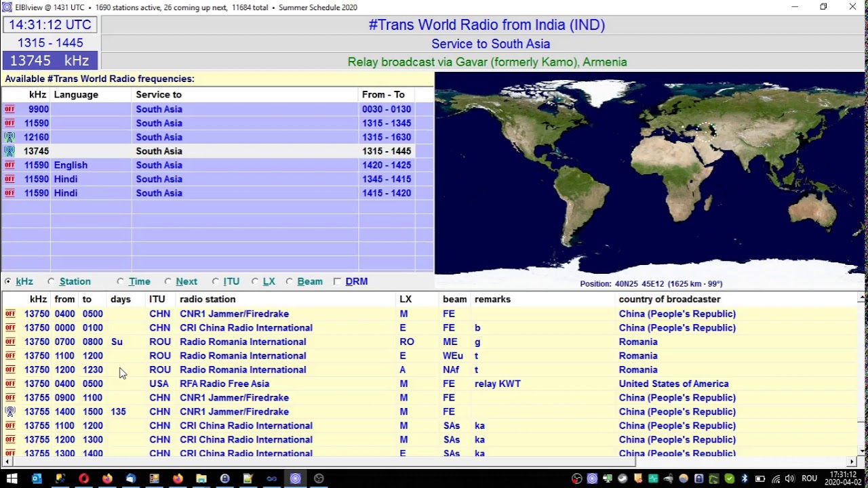Select the Time sort radio button
The image size is (868, 488).
click(120, 281)
